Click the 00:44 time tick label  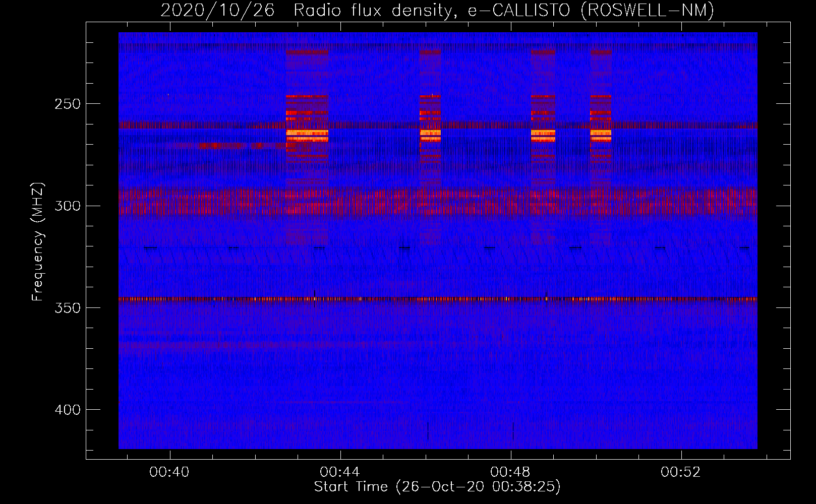[340, 472]
